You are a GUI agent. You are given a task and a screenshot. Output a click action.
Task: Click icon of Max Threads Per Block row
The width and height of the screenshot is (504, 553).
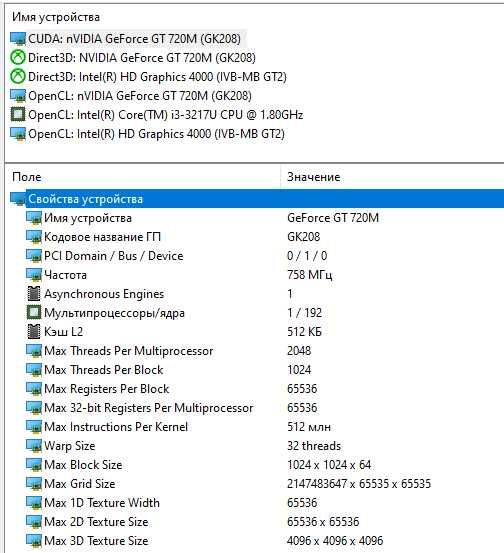(34, 370)
